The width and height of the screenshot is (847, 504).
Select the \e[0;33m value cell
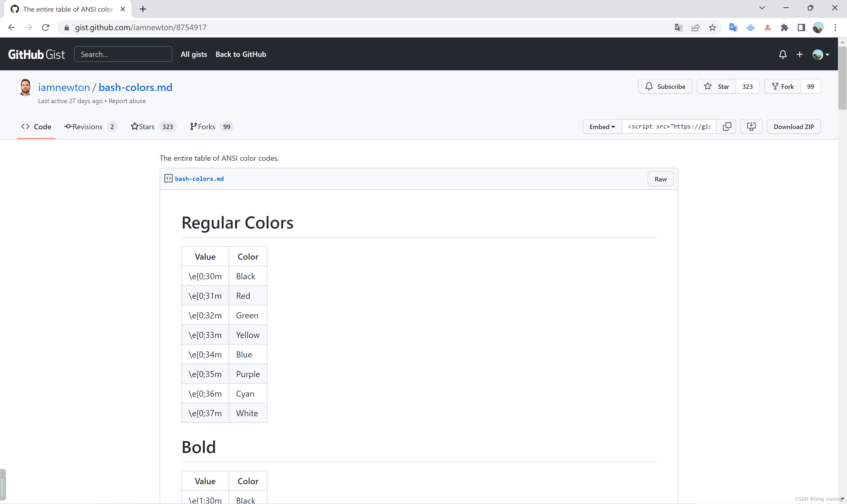[205, 335]
